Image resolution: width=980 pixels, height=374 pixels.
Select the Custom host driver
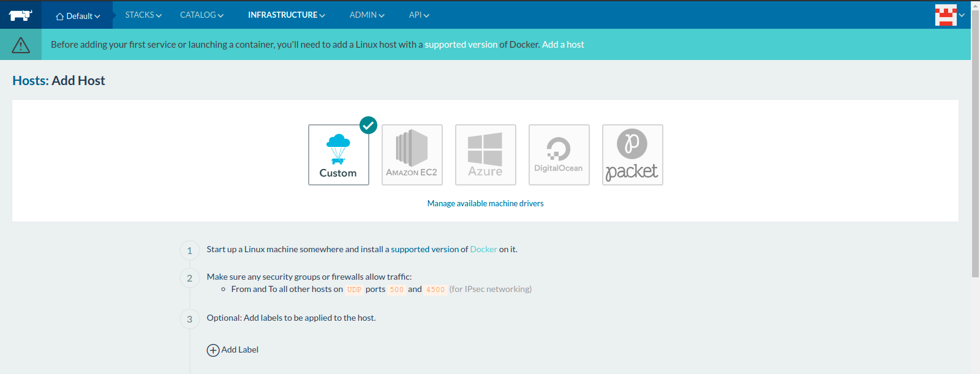pyautogui.click(x=339, y=155)
